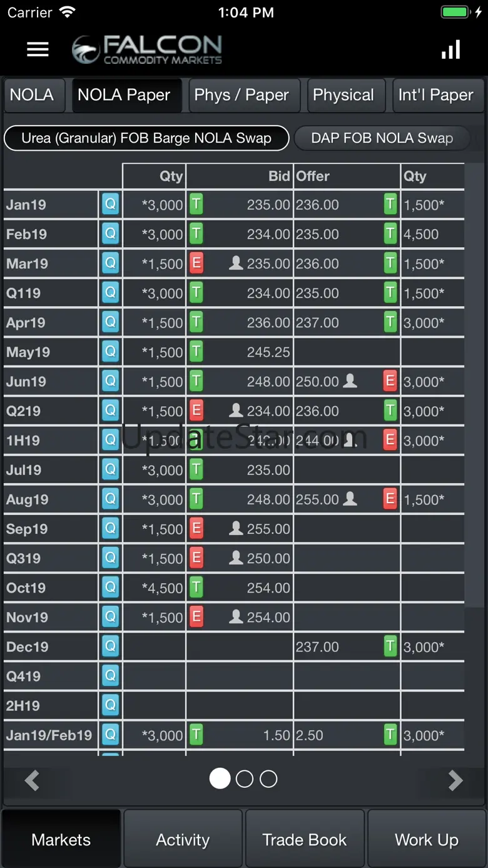Open the Trade Book tab
This screenshot has height=868, width=488.
(305, 839)
